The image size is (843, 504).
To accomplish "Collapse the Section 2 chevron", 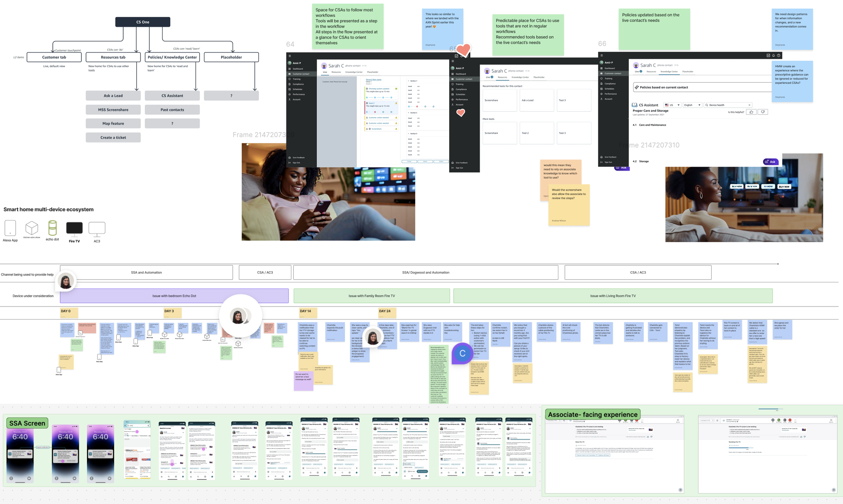I will click(408, 113).
